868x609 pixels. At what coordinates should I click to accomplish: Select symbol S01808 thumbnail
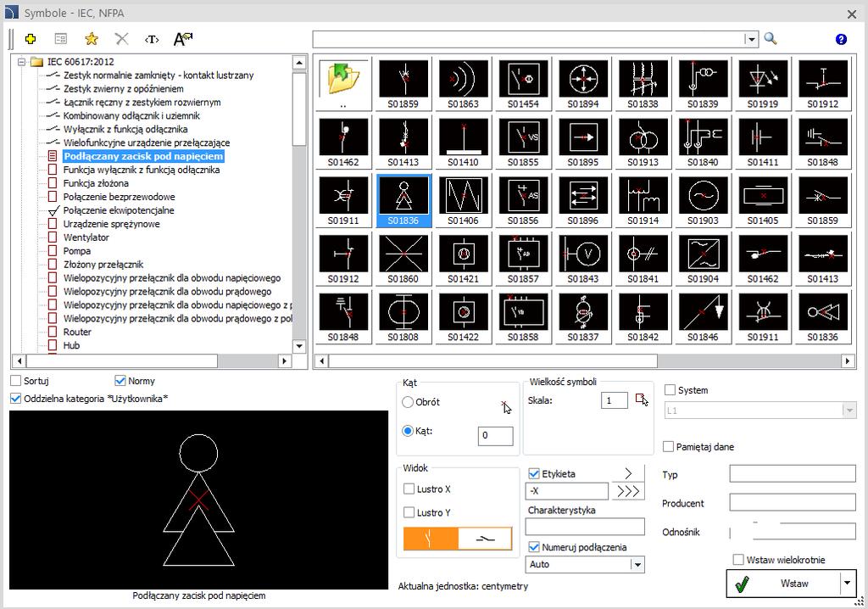(403, 316)
